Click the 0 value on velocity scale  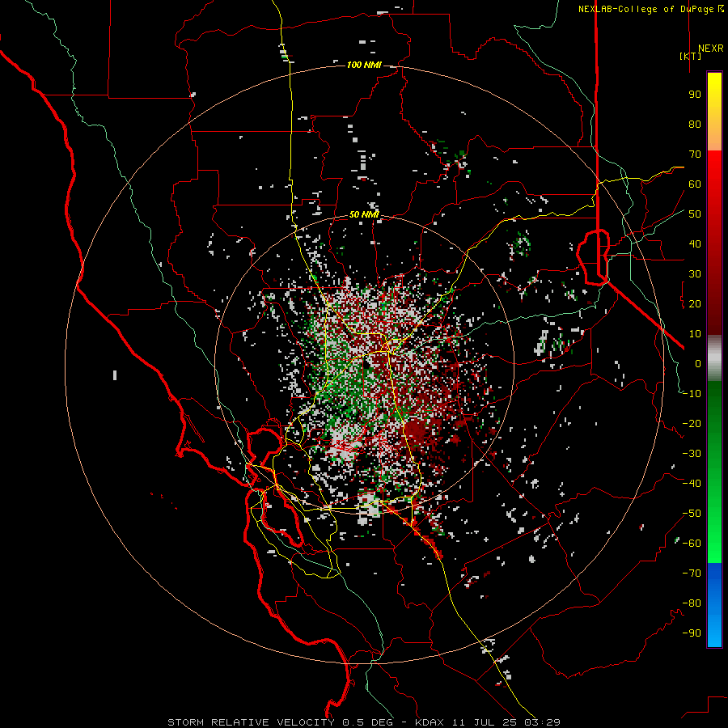(698, 364)
